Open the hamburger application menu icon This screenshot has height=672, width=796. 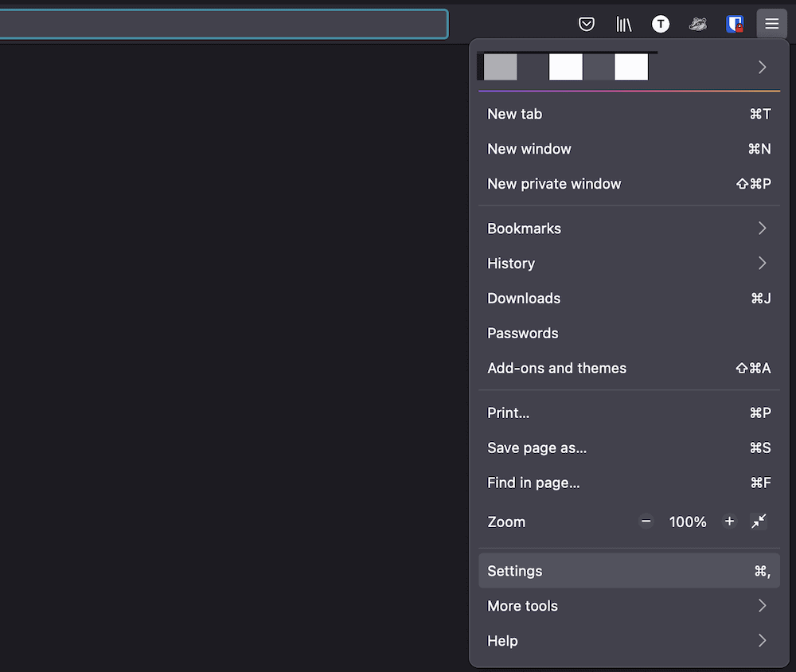click(771, 24)
